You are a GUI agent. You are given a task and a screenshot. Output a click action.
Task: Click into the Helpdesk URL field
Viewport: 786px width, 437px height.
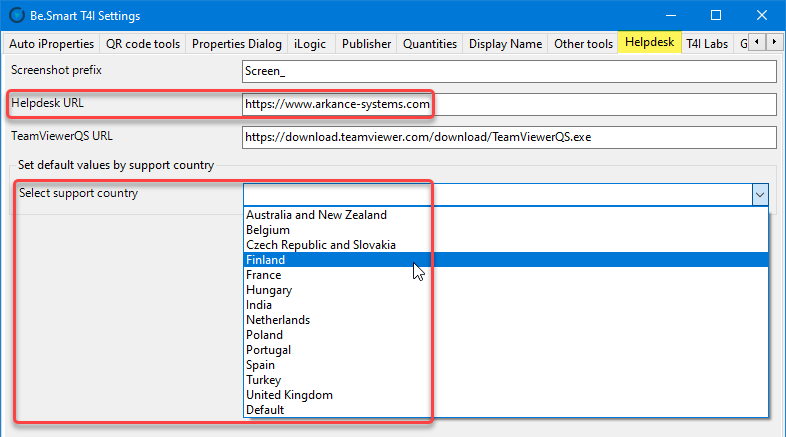pyautogui.click(x=509, y=104)
